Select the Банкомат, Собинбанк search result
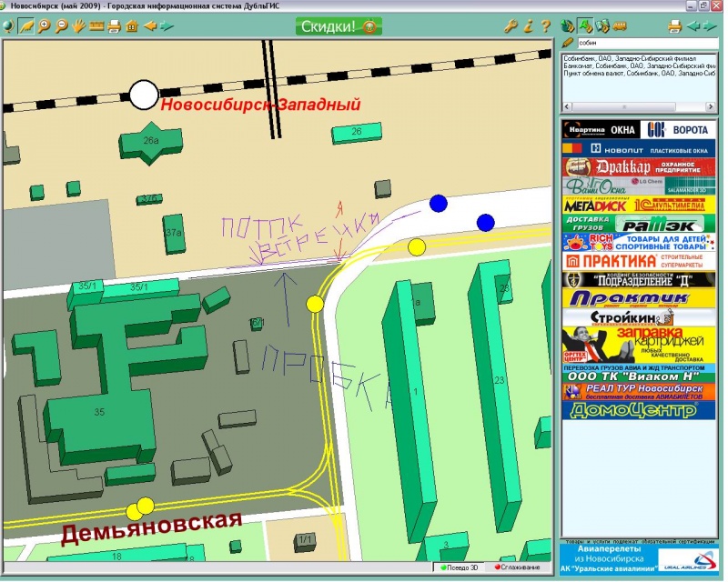This screenshot has width=728, height=582. pyautogui.click(x=637, y=66)
